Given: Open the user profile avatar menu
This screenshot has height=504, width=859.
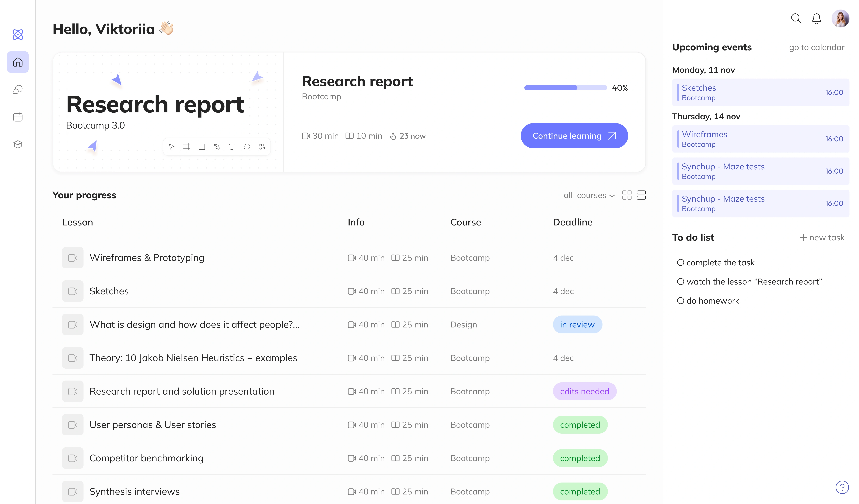Looking at the screenshot, I should (x=840, y=18).
